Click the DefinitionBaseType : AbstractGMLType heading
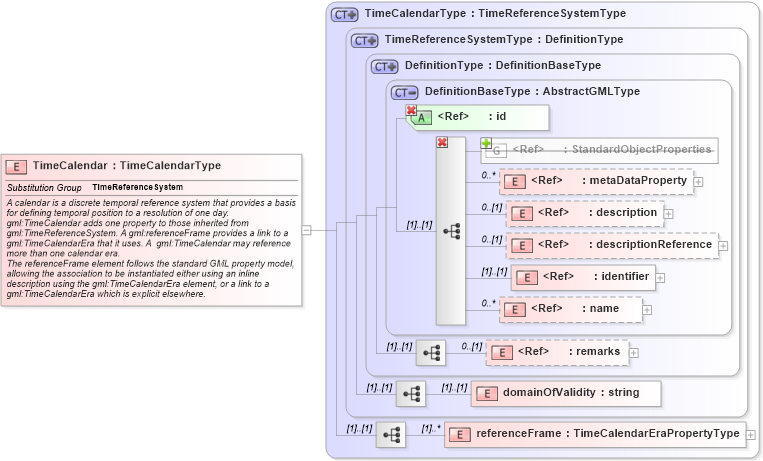 point(532,92)
